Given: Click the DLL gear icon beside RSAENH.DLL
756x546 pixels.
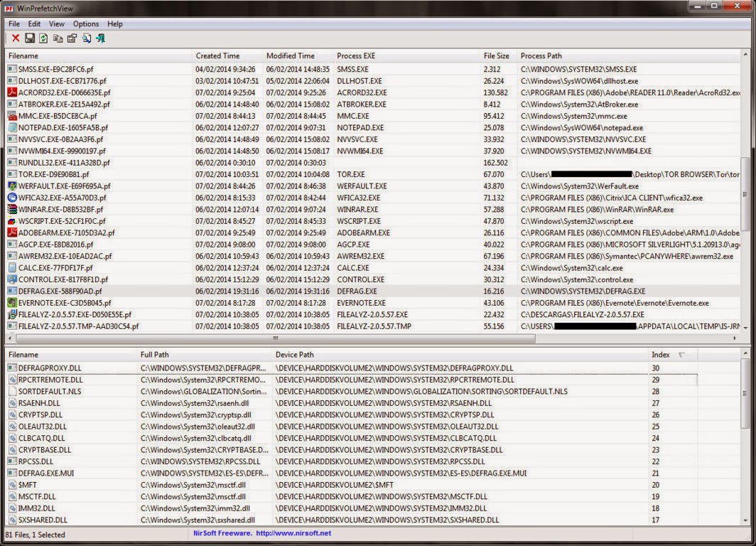Looking at the screenshot, I should pos(13,403).
